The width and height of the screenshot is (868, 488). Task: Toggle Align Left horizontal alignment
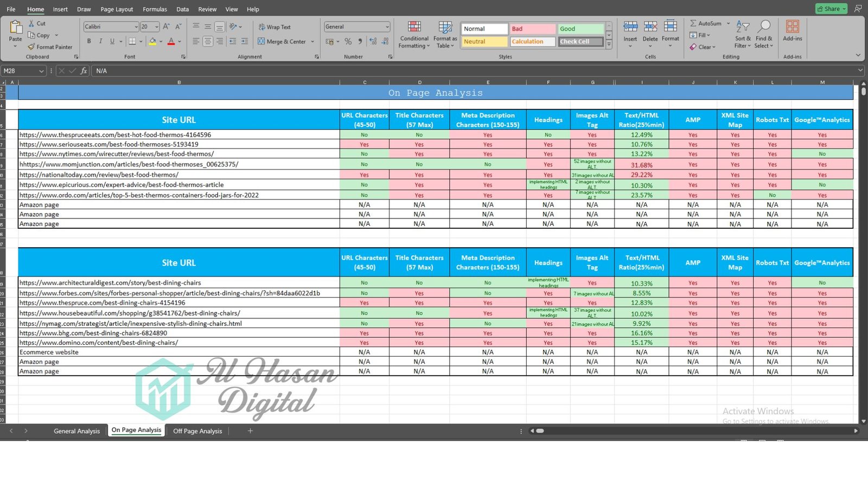pyautogui.click(x=196, y=41)
